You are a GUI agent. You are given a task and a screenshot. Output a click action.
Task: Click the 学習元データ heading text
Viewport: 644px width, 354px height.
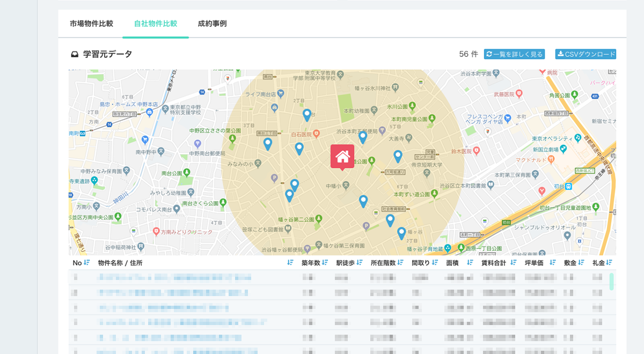(107, 54)
